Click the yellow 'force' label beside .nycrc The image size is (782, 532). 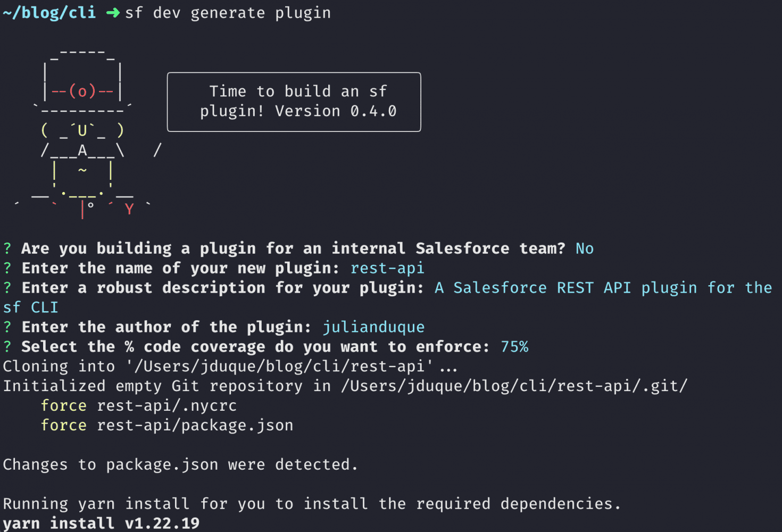click(x=64, y=406)
